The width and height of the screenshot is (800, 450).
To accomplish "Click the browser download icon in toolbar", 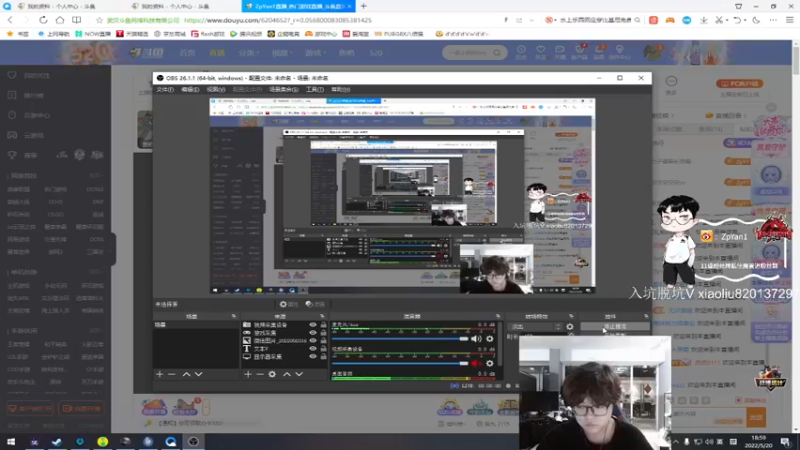I will click(x=704, y=20).
